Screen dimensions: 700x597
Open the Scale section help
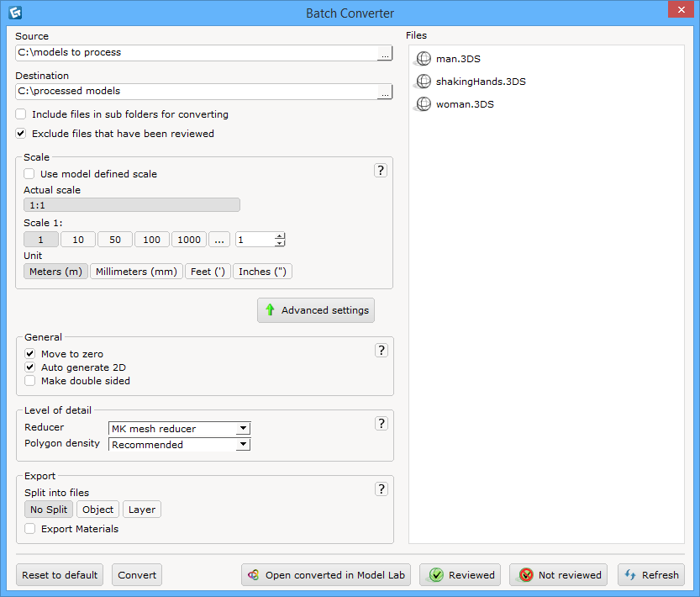381,170
